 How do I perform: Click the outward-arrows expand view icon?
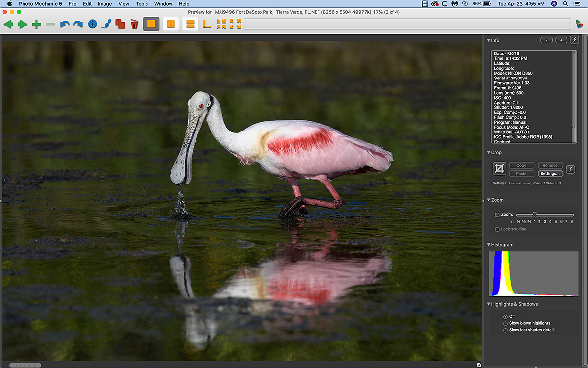click(x=235, y=24)
